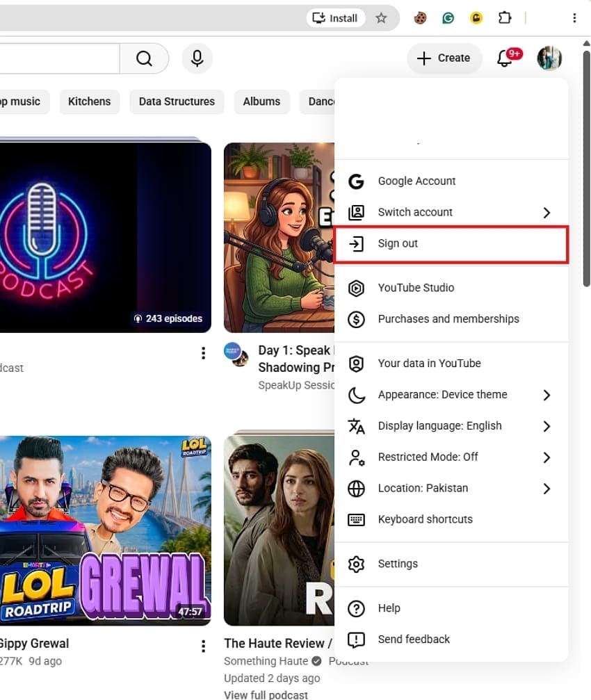The width and height of the screenshot is (591, 700).
Task: Open more options for the podcast card
Action: point(203,353)
